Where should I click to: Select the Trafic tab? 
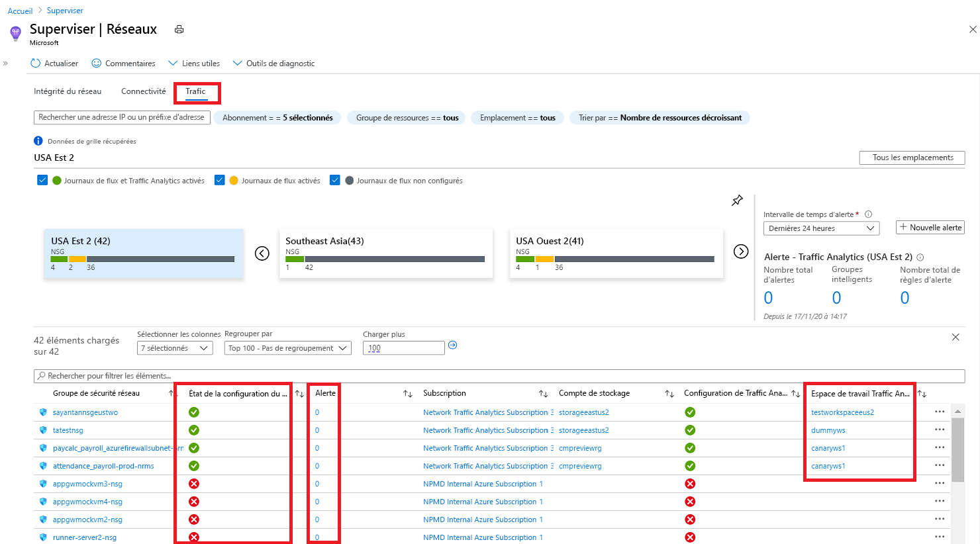pyautogui.click(x=195, y=91)
